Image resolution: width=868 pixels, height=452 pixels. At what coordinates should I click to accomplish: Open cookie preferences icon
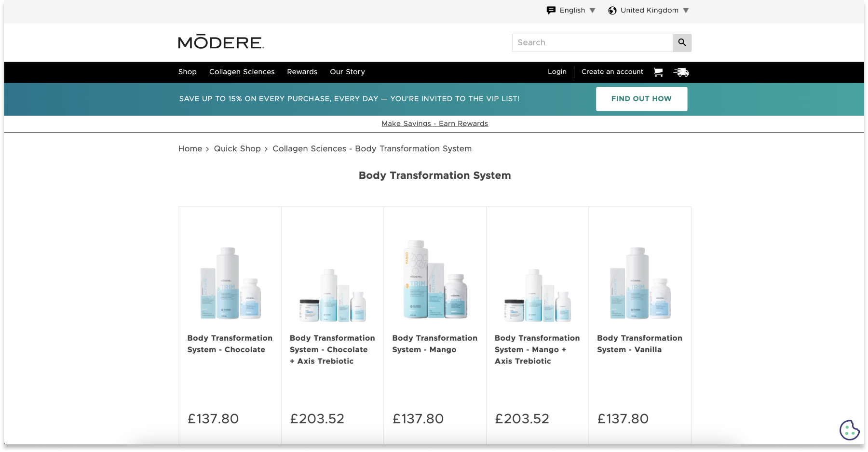click(x=849, y=430)
